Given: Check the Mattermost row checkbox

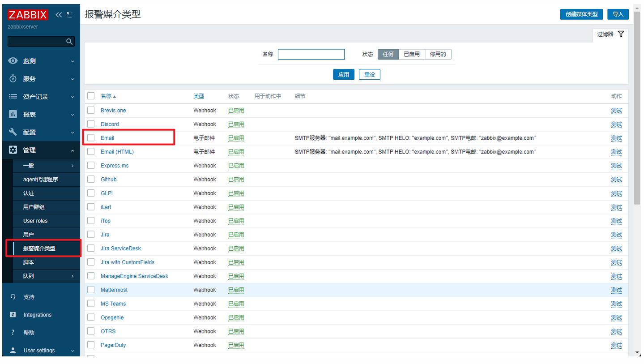Looking at the screenshot, I should (x=91, y=290).
